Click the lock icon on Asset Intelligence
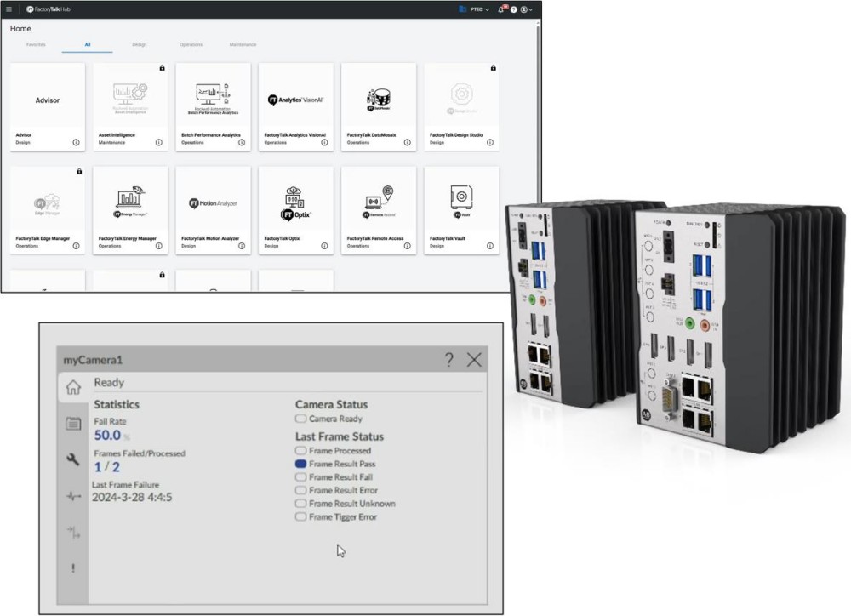 pos(162,68)
